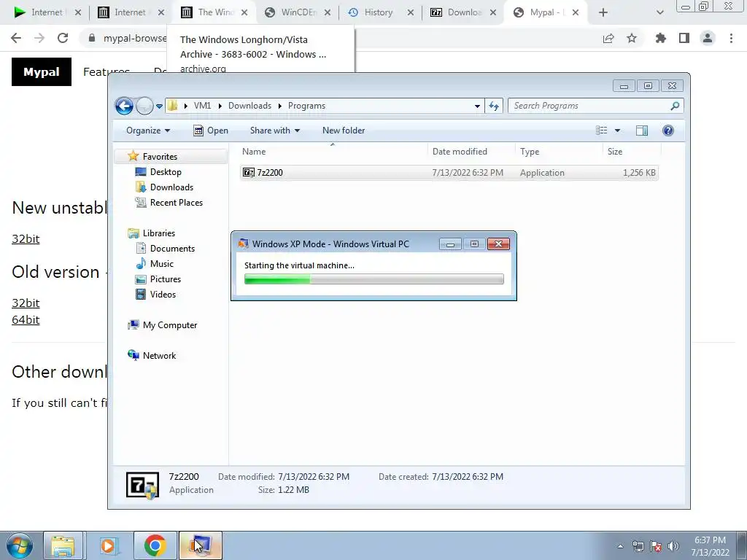Click the large 7z2200 details pane icon

tap(142, 485)
